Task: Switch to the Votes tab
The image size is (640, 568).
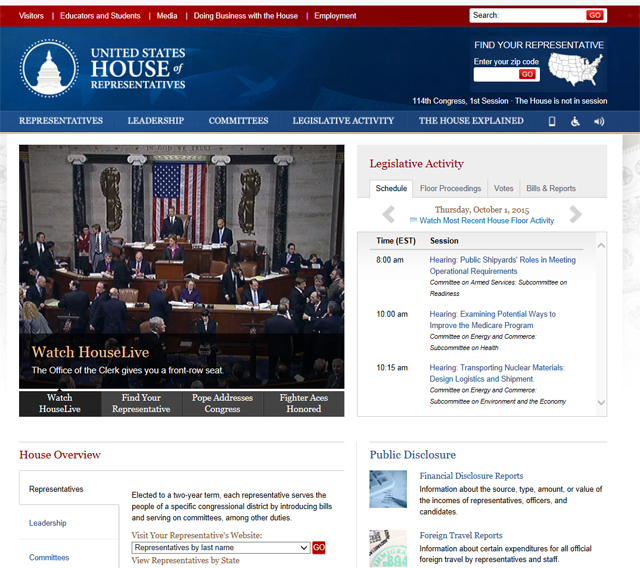Action: coord(503,189)
